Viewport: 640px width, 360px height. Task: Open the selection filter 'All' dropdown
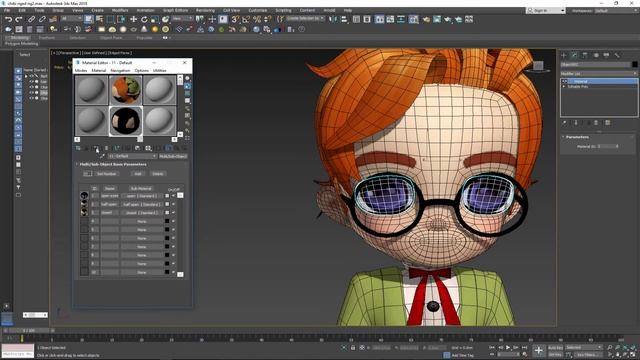(x=71, y=19)
